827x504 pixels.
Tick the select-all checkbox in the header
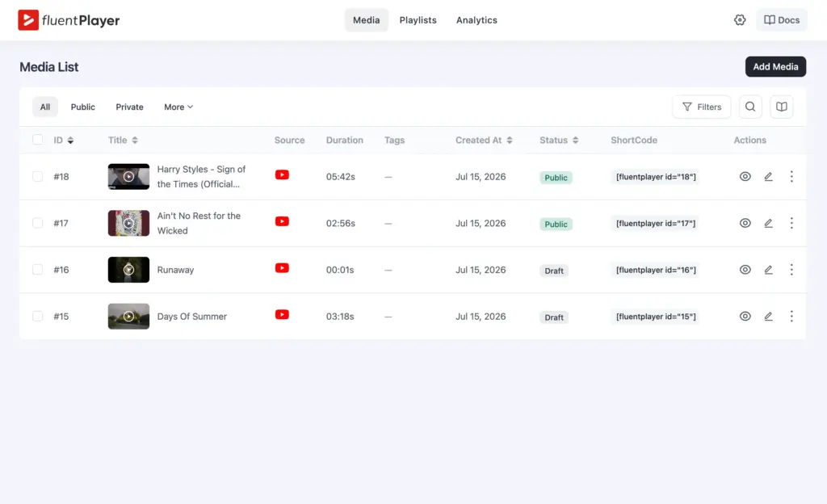point(37,139)
